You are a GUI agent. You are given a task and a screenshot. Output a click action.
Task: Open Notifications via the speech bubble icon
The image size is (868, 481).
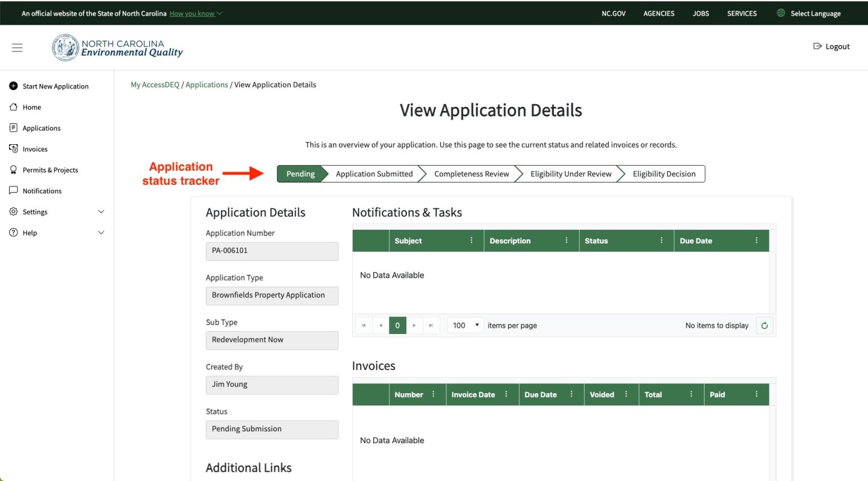13,190
